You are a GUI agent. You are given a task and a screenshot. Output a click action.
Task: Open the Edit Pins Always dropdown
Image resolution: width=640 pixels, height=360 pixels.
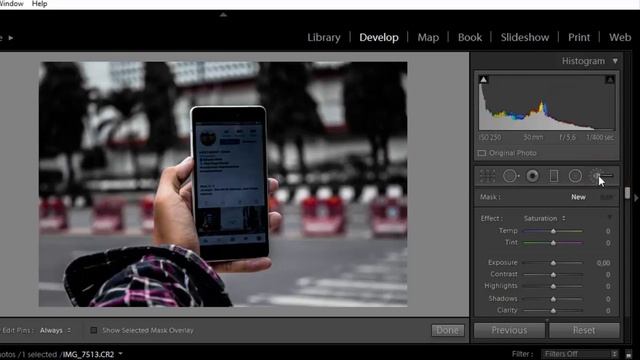56,330
